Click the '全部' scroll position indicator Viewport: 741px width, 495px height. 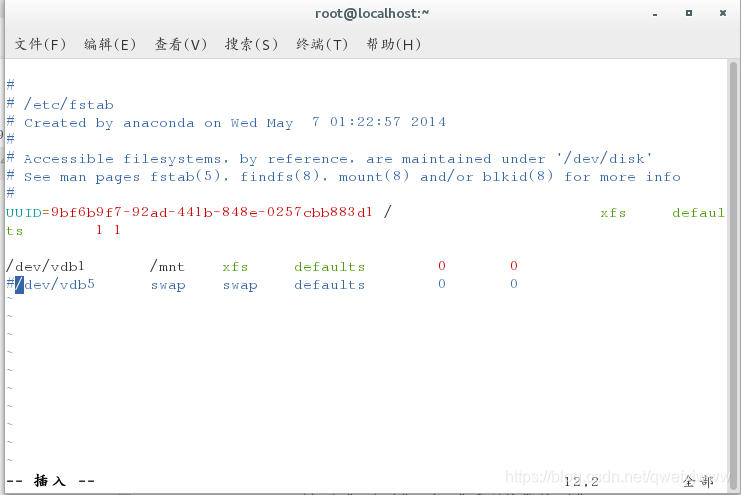pyautogui.click(x=698, y=481)
